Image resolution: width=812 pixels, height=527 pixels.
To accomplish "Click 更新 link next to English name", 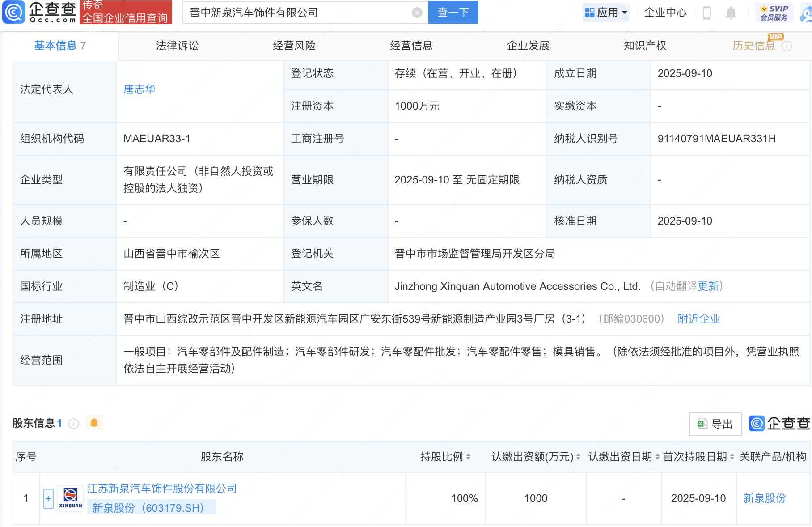I will click(708, 286).
